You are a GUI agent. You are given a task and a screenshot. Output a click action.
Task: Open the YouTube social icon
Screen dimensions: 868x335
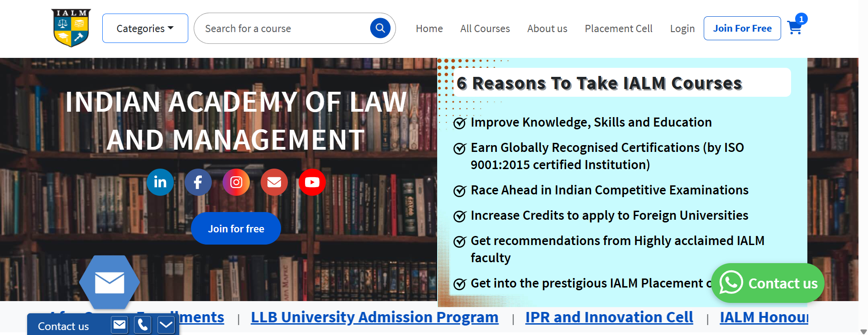point(312,182)
